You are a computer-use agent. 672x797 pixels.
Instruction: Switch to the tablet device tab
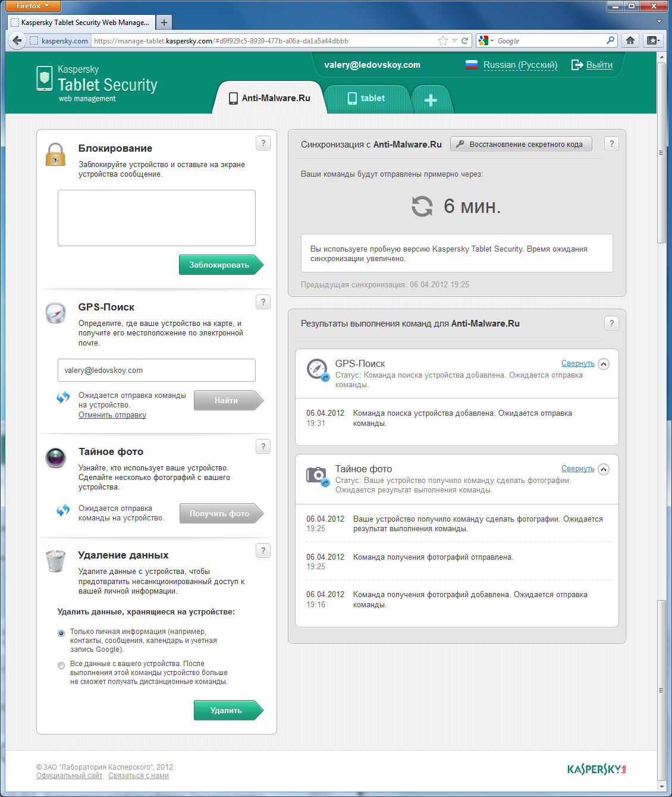pos(367,98)
